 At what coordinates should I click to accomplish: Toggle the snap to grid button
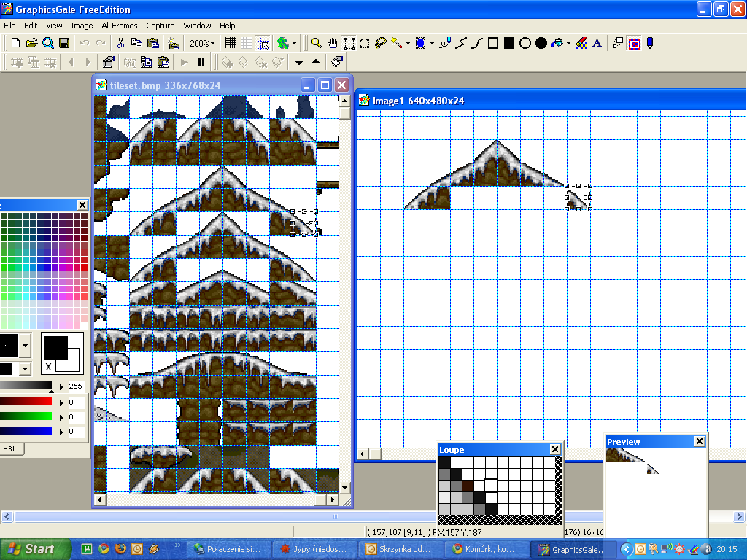(263, 43)
